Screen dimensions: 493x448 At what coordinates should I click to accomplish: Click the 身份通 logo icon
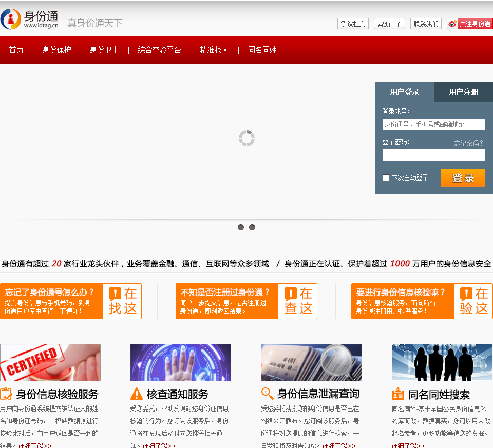click(11, 19)
